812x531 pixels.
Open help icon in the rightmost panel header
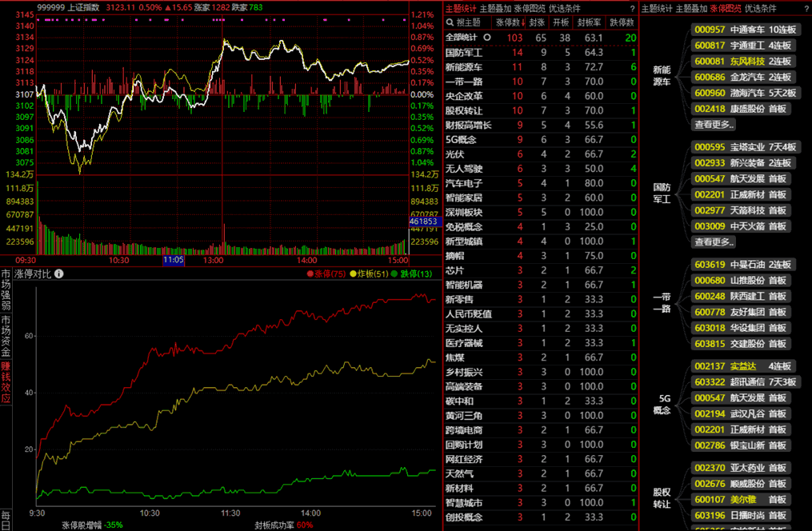click(x=806, y=9)
